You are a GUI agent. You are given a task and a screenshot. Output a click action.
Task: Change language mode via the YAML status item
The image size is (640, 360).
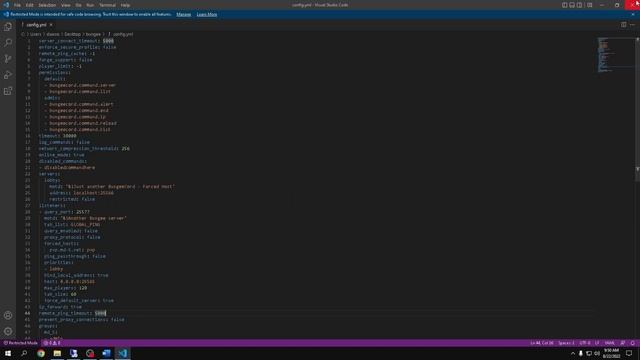coord(609,343)
